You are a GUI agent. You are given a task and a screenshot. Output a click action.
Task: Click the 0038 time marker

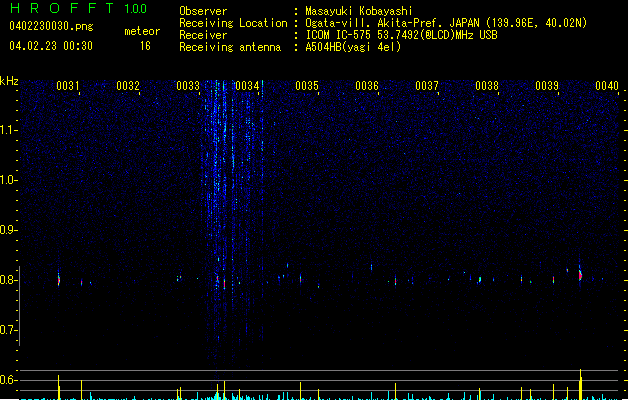pyautogui.click(x=487, y=86)
